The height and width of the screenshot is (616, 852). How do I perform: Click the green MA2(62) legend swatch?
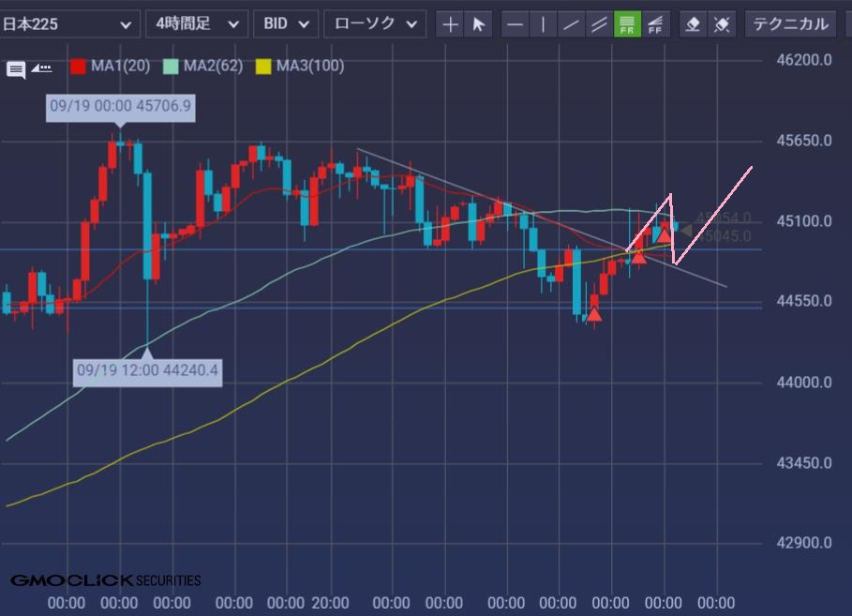coord(171,66)
